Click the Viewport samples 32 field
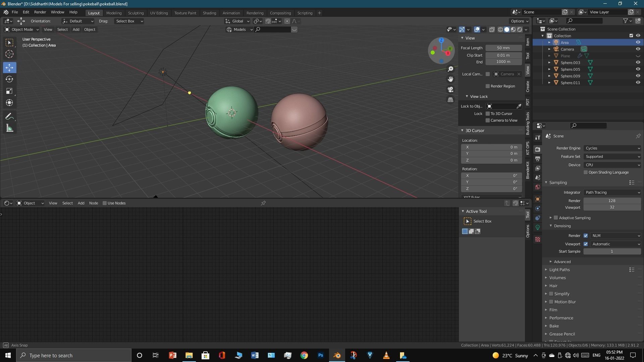 point(612,207)
